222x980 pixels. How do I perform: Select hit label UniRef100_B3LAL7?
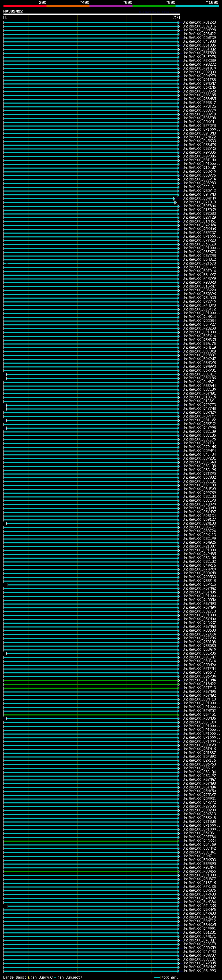coord(199,374)
